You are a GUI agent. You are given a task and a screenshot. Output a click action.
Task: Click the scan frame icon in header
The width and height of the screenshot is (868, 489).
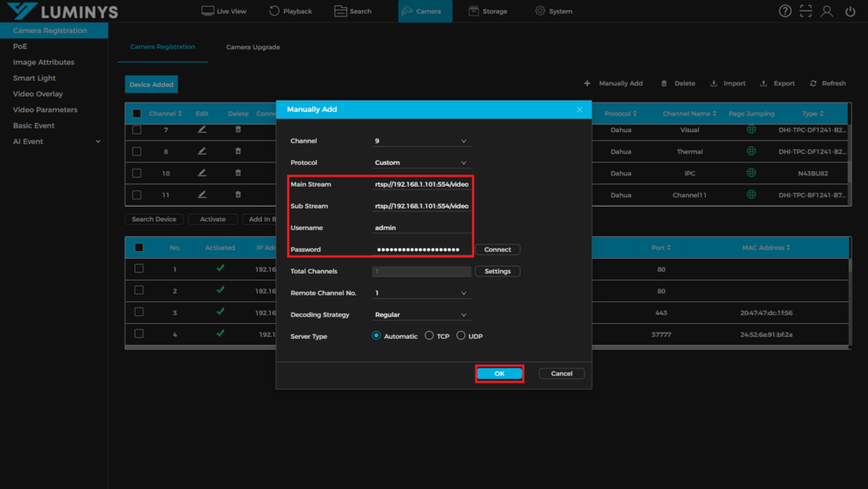806,11
